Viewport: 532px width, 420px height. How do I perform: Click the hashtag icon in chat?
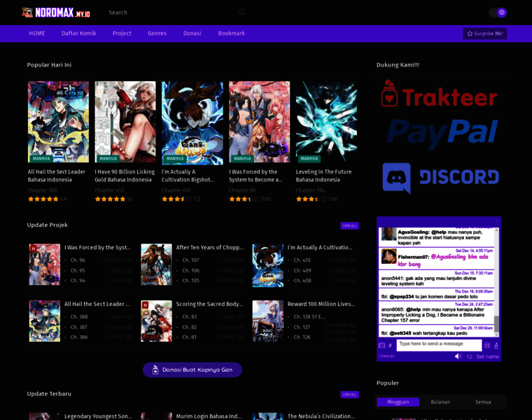(x=390, y=345)
